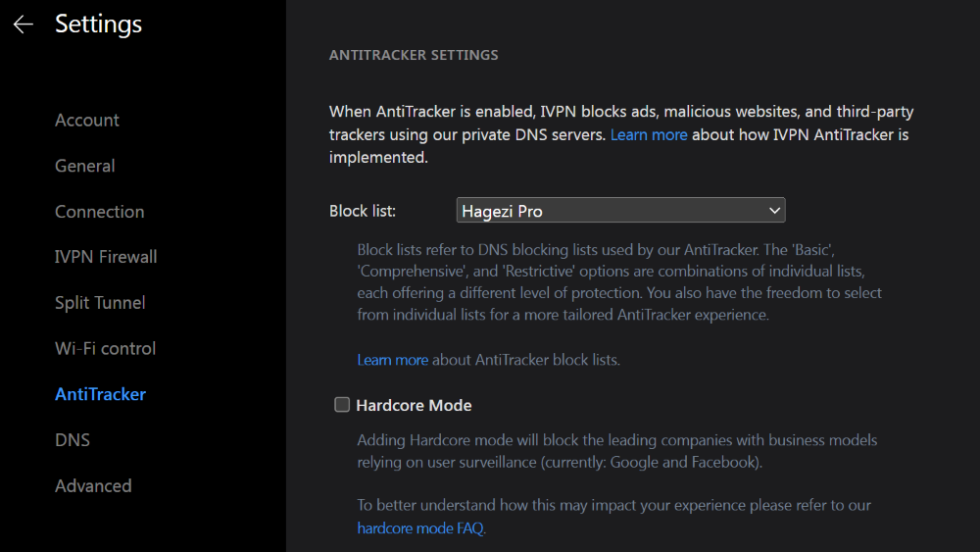Go back using the arrow icon
Viewport: 980px width, 552px height.
click(x=24, y=25)
